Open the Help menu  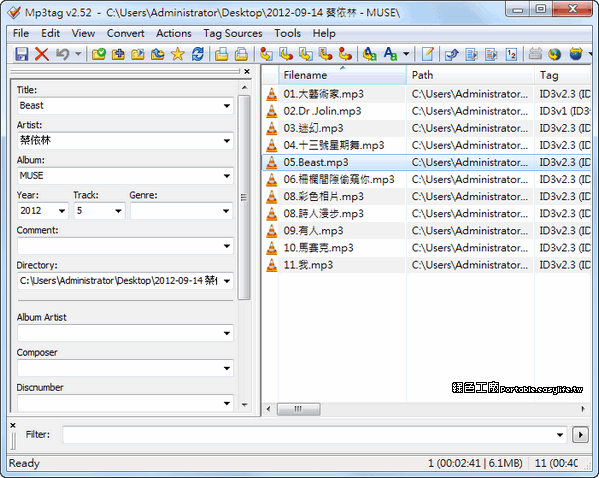coord(324,33)
